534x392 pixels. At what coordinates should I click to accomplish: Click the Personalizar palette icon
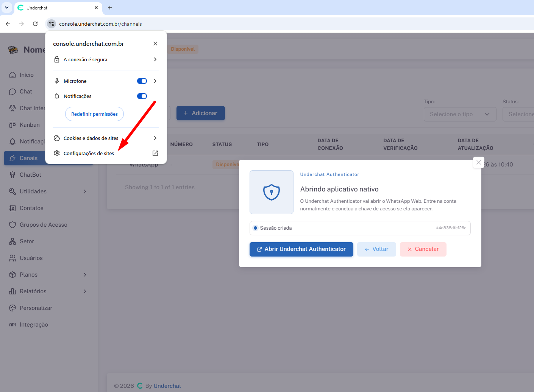[12, 308]
